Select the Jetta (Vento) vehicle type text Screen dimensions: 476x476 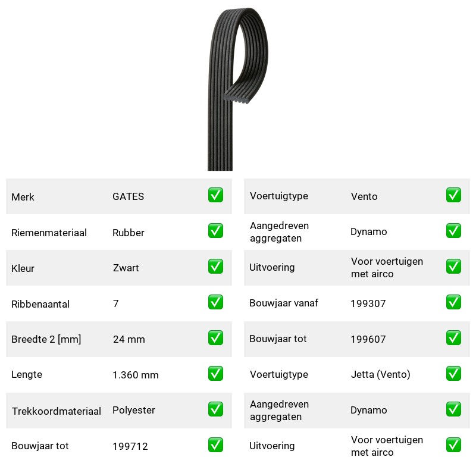380,374
